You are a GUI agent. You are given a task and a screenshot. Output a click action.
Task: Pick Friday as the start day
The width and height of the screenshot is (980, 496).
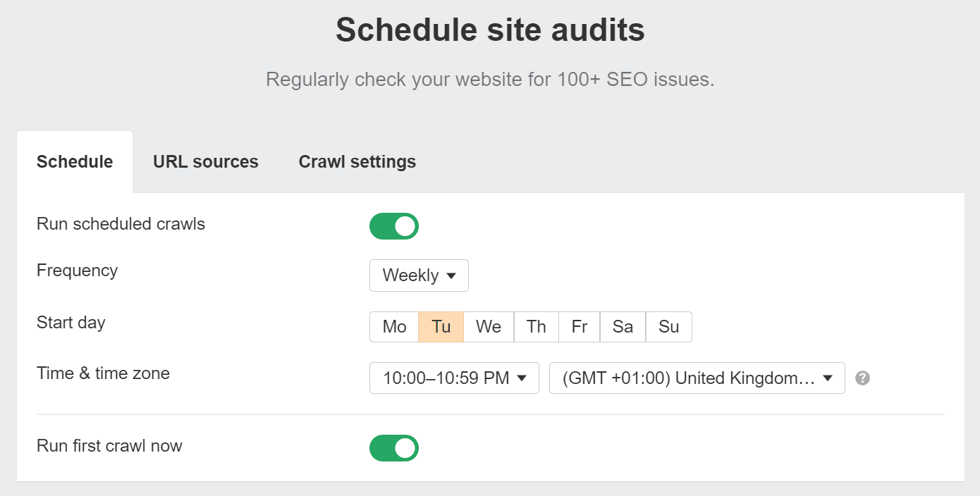click(x=579, y=326)
